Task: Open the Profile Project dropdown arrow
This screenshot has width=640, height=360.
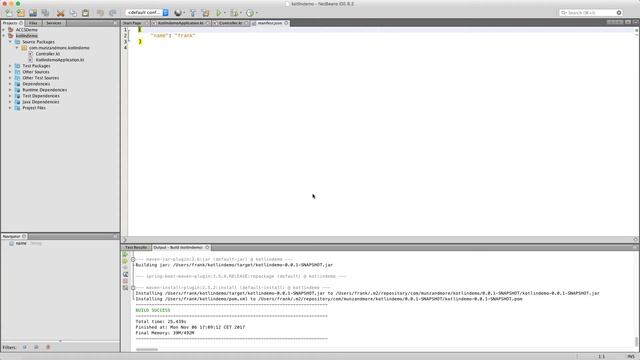Action: coord(256,13)
